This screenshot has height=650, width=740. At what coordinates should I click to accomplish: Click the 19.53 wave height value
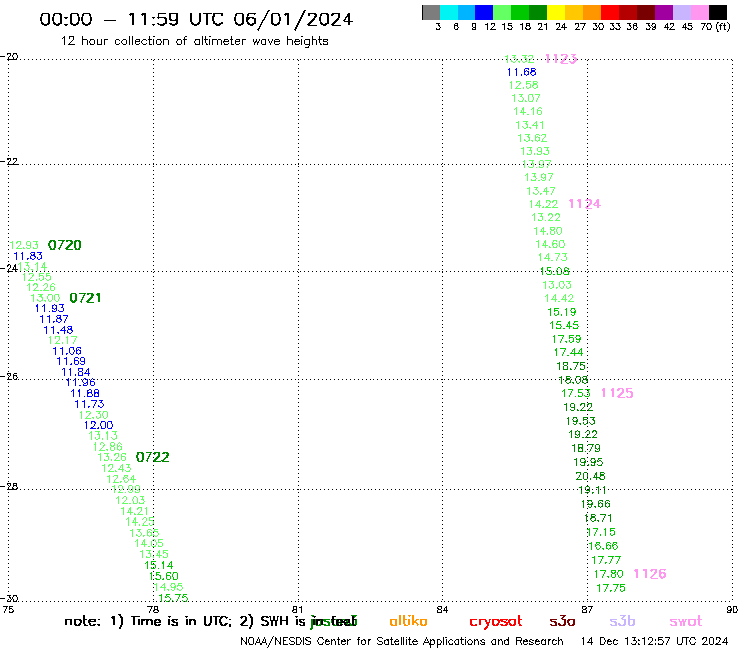(x=581, y=421)
